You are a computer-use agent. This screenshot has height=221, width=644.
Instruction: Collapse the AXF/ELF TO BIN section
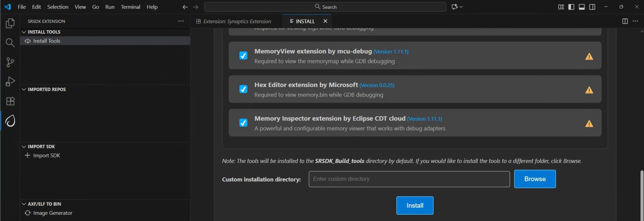click(24, 204)
